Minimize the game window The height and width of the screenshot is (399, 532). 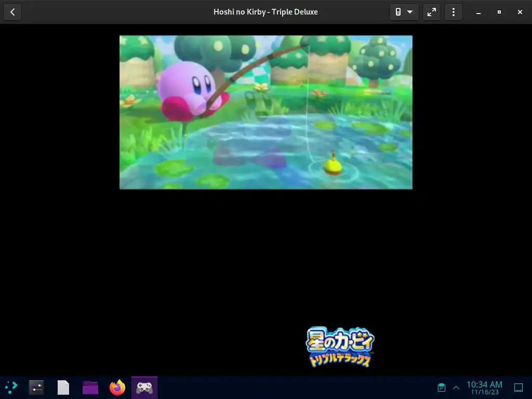478,12
